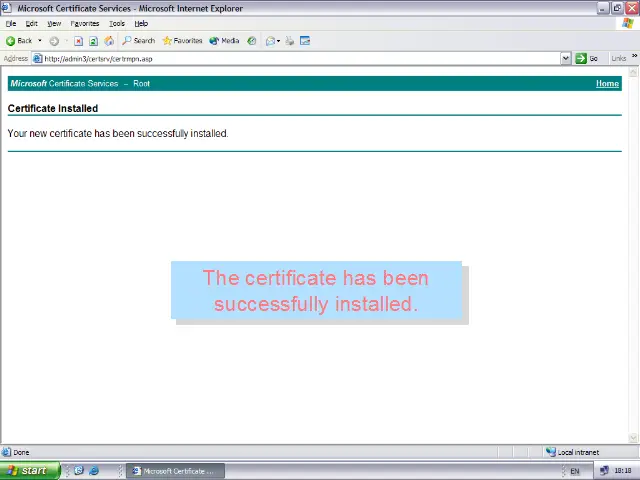Viewport: 640px width, 480px height.
Task: Click the Refresh page icon
Action: (93, 41)
